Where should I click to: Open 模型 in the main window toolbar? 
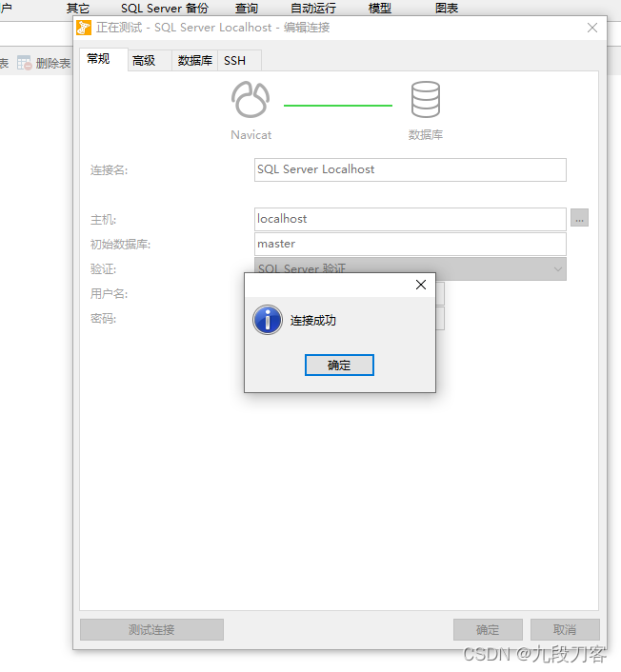pyautogui.click(x=380, y=9)
